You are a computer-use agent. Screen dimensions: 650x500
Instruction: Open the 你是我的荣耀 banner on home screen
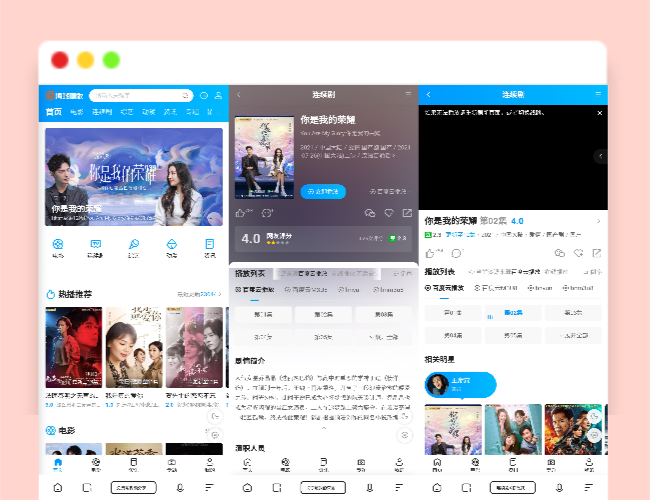pyautogui.click(x=134, y=177)
